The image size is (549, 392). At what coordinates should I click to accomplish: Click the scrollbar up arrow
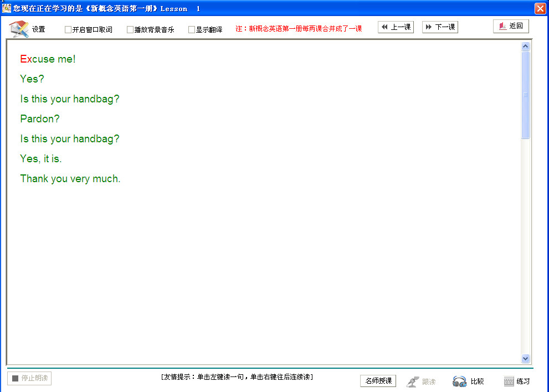click(525, 46)
